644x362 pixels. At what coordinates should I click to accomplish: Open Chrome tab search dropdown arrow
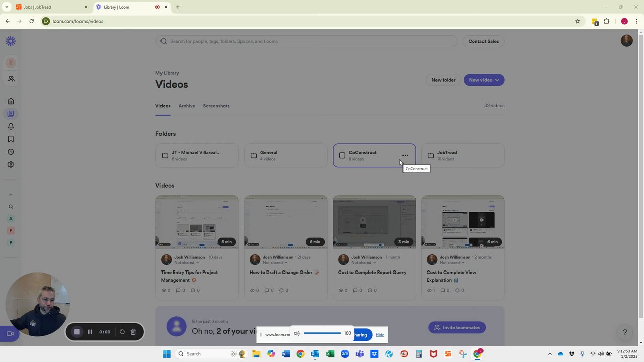point(6,7)
